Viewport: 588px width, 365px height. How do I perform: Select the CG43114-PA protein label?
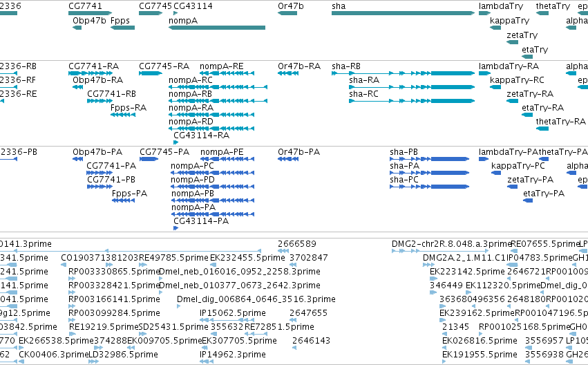click(x=201, y=221)
